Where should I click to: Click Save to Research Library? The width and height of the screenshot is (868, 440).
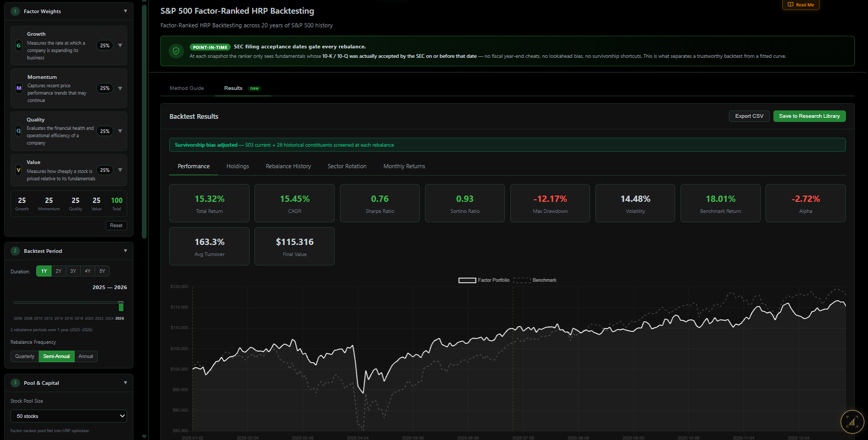809,116
